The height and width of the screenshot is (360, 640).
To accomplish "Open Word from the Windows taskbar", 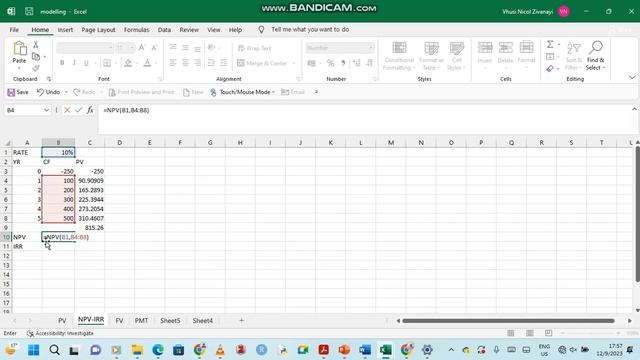I will [x=365, y=350].
